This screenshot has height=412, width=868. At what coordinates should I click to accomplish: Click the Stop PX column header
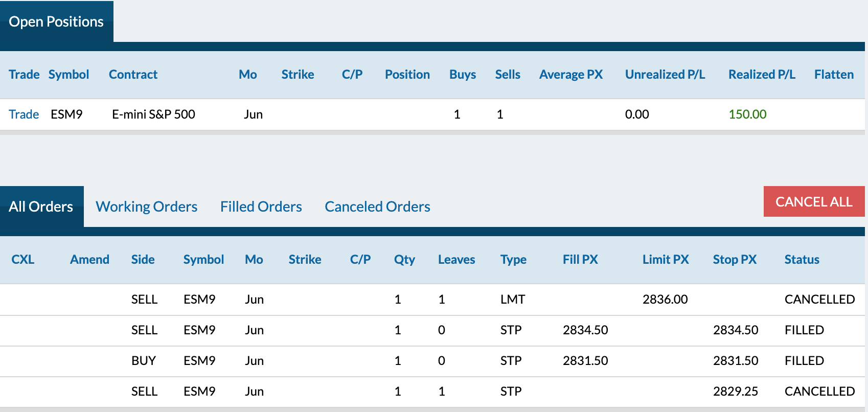coord(735,260)
